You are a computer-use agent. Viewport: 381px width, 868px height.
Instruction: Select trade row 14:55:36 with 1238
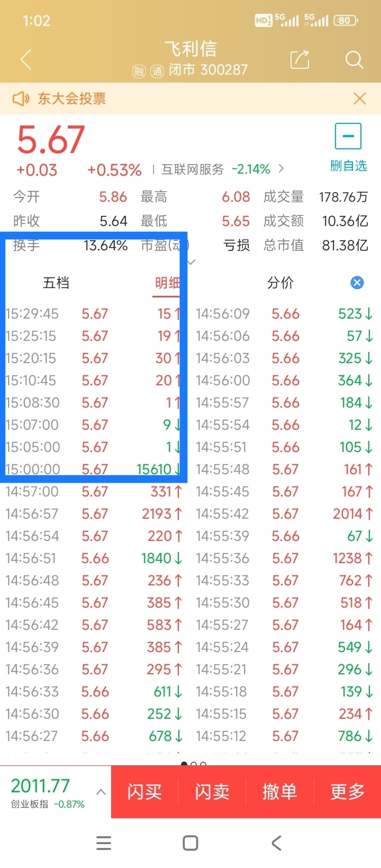[285, 558]
